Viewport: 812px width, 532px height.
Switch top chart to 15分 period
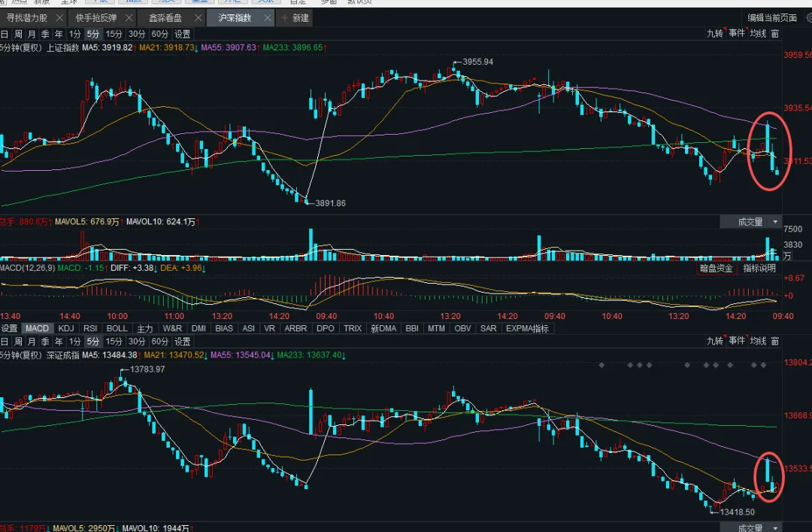pos(114,34)
